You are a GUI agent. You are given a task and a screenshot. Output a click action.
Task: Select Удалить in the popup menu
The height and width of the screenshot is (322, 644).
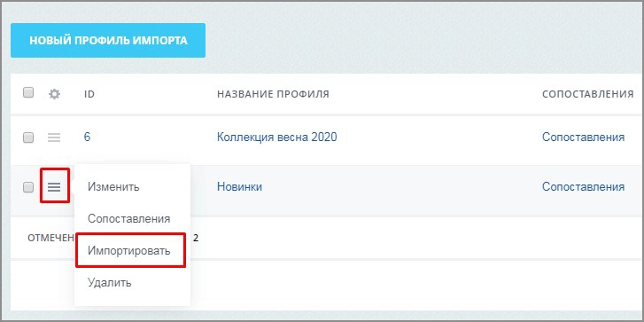click(x=109, y=283)
